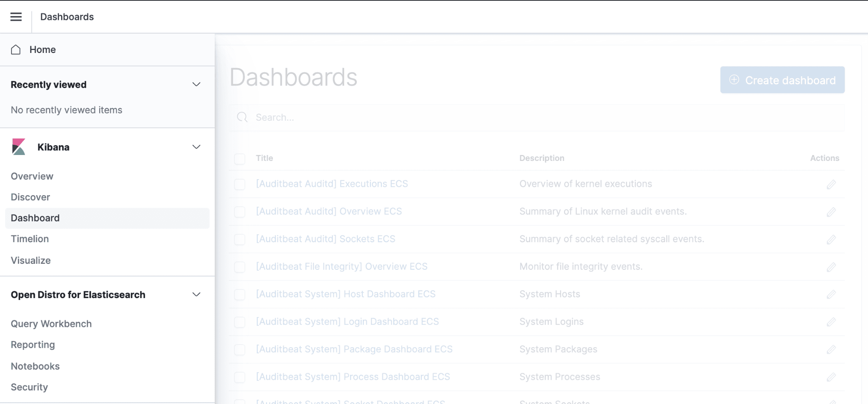
Task: Click the edit pencil for Process Dashboard ECS
Action: click(831, 376)
